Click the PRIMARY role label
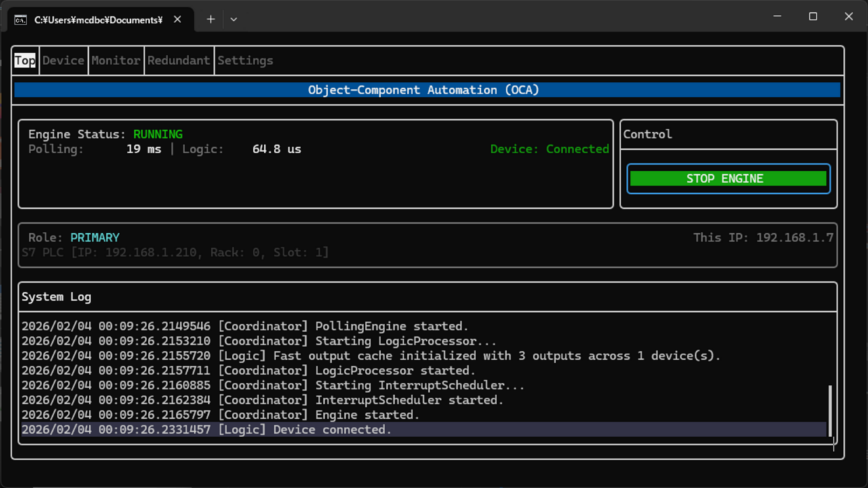This screenshot has height=488, width=868. 95,238
